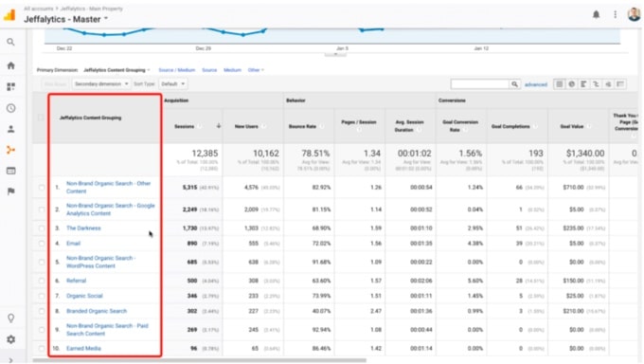Expand the Other primary dimension dropdown
This screenshot has height=364, width=644.
(256, 70)
